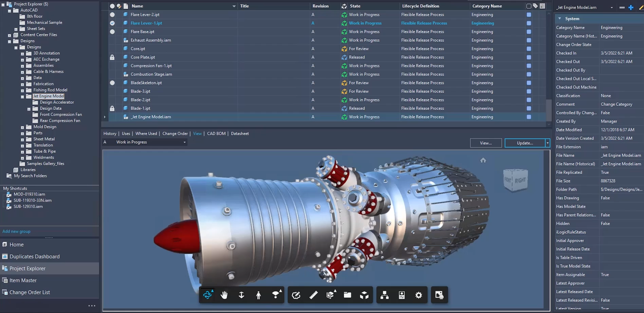Select the Measure ruler tool

(x=313, y=295)
